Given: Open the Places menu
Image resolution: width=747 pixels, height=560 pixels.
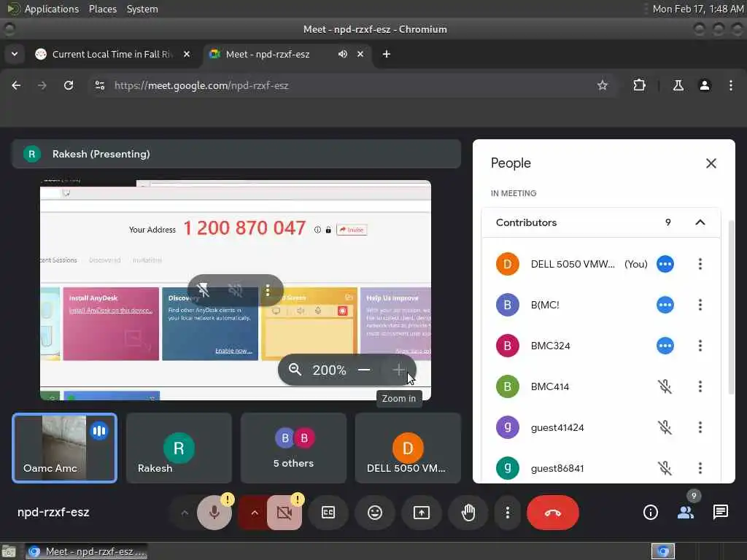Looking at the screenshot, I should point(102,9).
